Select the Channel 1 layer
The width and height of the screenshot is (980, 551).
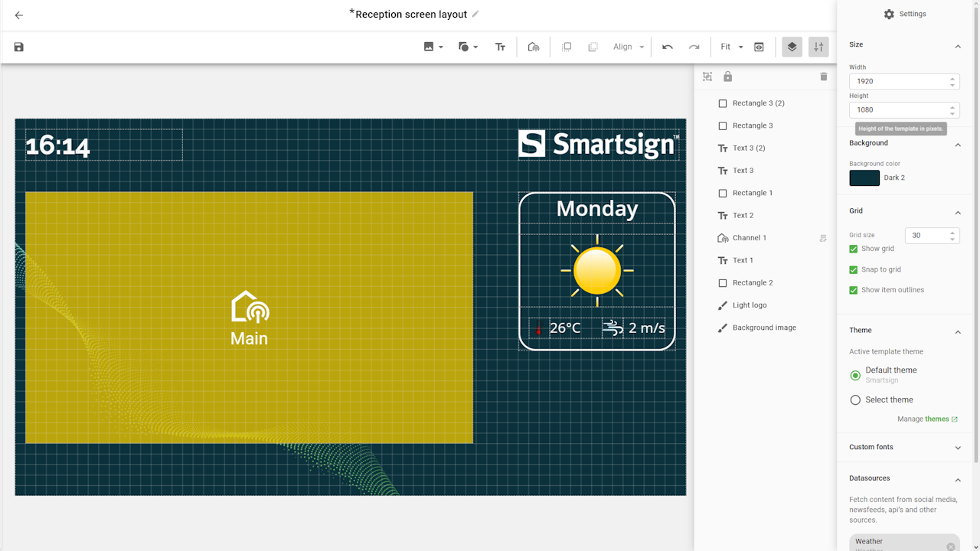click(749, 238)
